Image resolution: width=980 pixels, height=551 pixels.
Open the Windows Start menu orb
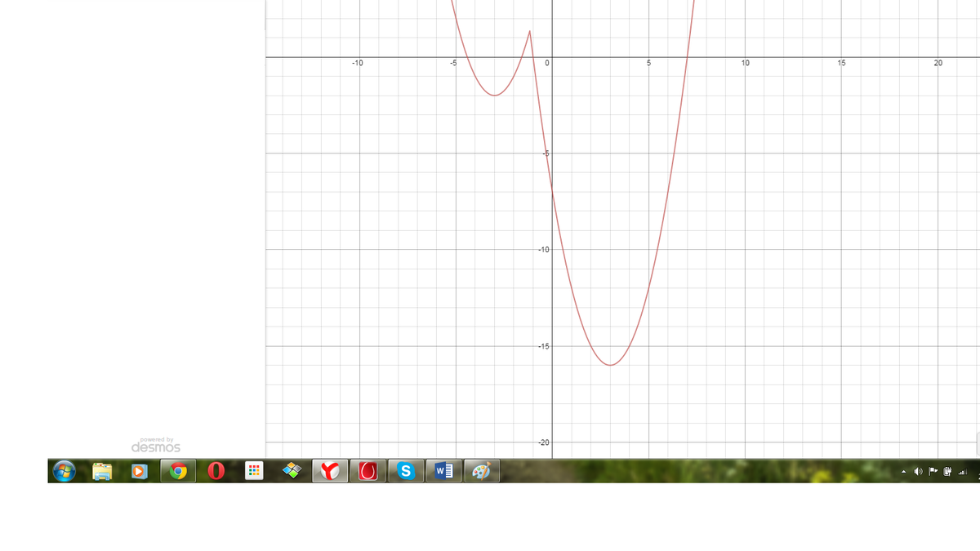click(64, 471)
